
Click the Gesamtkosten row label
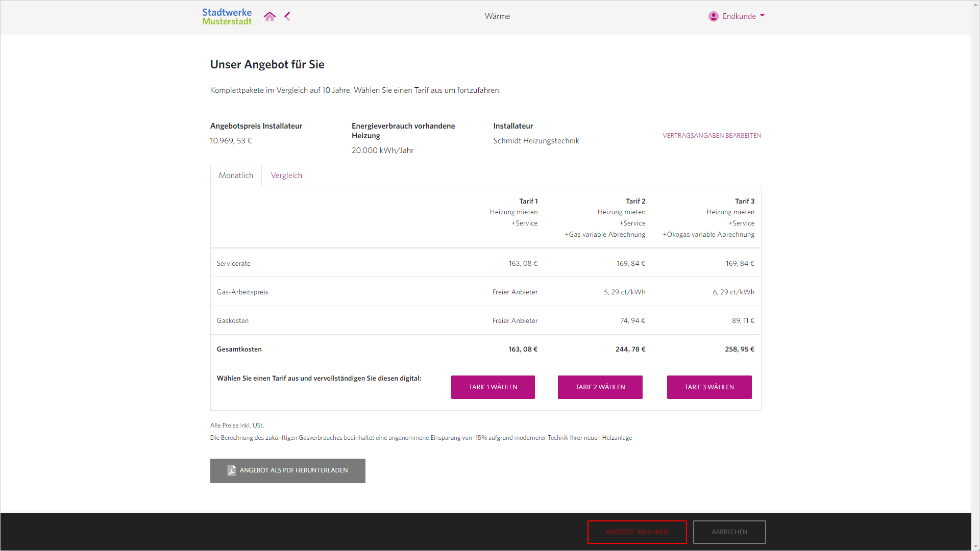tap(239, 349)
